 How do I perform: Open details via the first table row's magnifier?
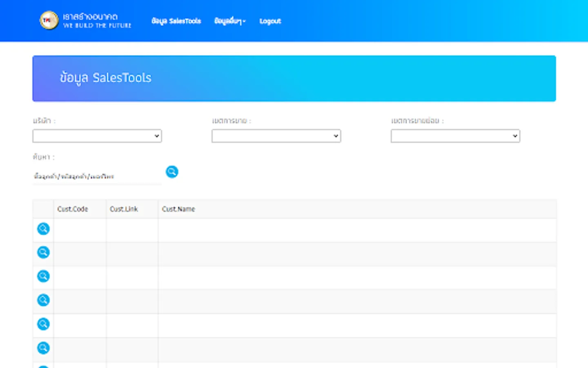(x=43, y=229)
